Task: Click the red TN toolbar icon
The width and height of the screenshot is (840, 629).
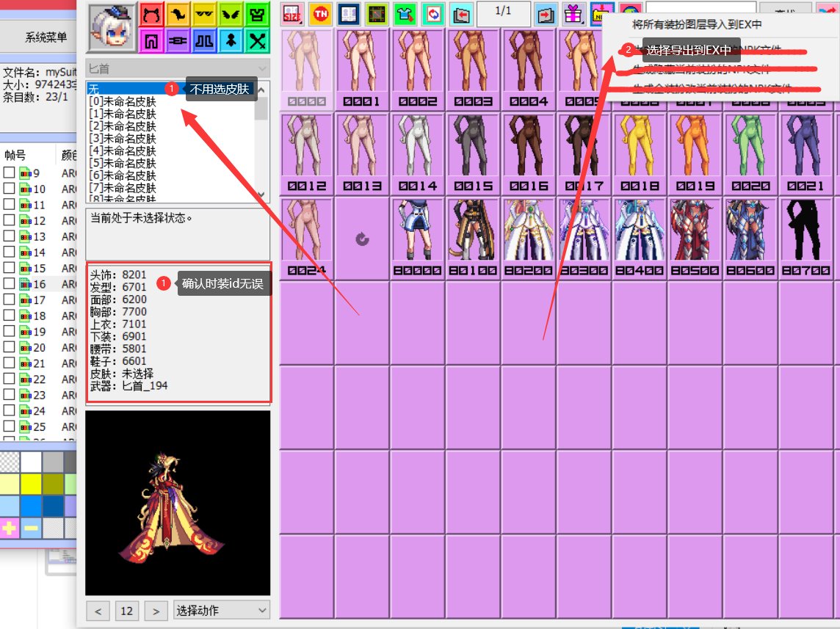Action: (321, 15)
